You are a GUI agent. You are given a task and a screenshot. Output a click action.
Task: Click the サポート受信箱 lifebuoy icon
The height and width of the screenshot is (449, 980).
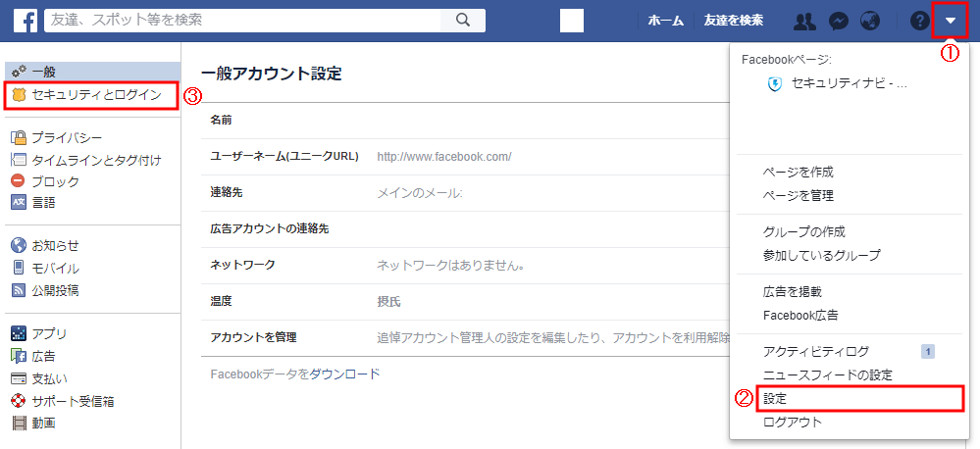tap(20, 401)
